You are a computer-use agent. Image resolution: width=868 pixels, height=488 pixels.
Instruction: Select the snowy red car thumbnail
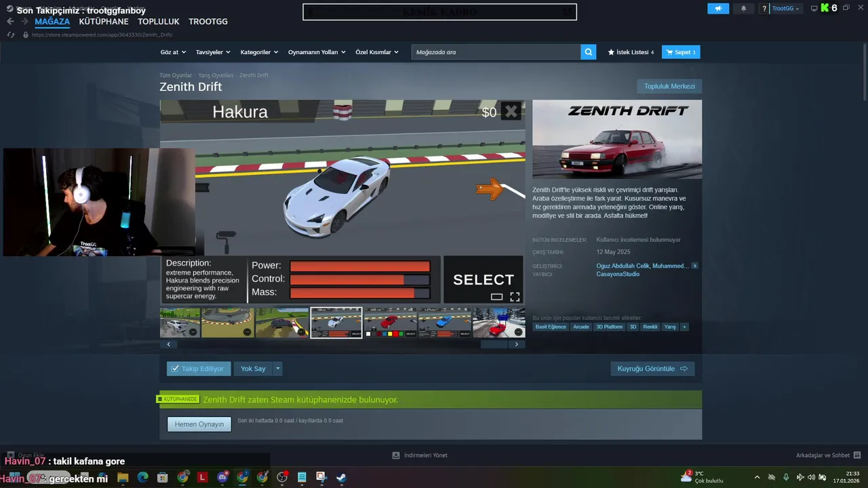pyautogui.click(x=499, y=323)
